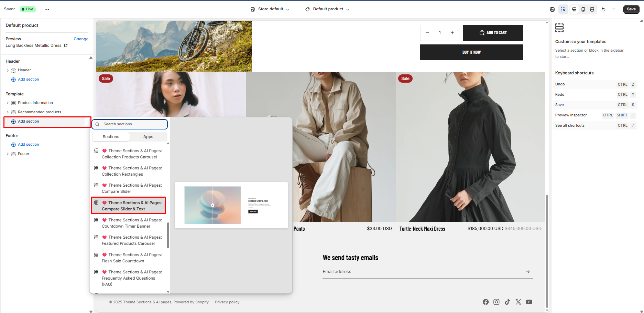
Task: Choose Countdown Timer Banner section
Action: click(129, 223)
